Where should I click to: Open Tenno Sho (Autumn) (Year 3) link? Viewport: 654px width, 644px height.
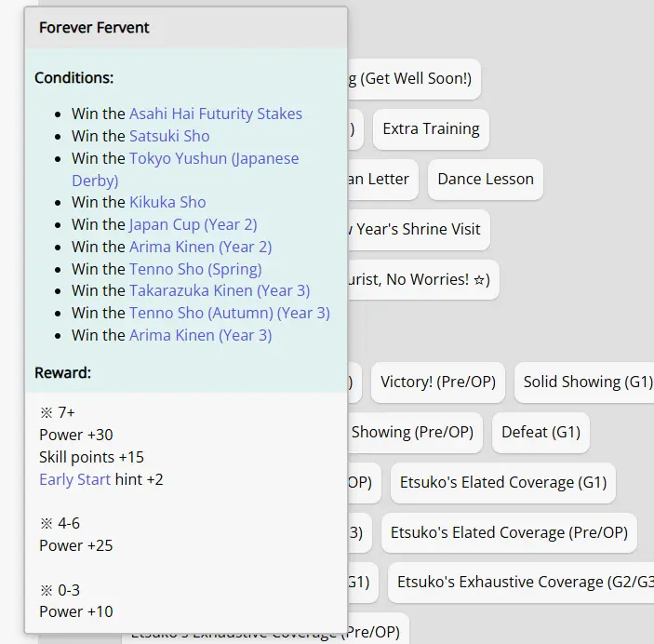[229, 313]
